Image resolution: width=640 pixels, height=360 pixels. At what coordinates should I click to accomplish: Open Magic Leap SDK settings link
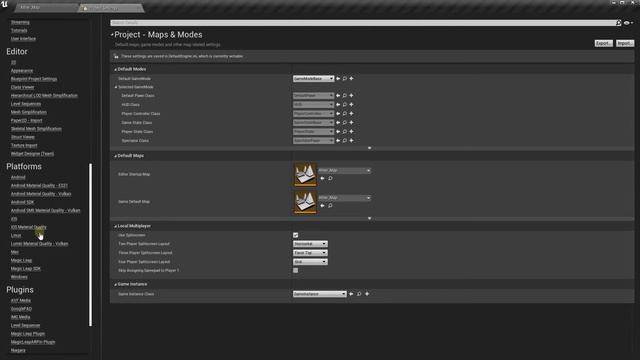(25, 269)
